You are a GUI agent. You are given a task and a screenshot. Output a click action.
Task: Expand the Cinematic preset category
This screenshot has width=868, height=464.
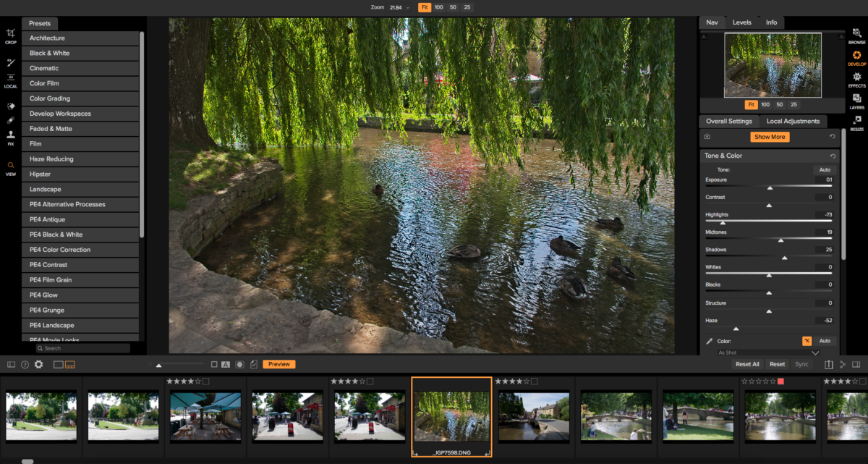click(80, 68)
